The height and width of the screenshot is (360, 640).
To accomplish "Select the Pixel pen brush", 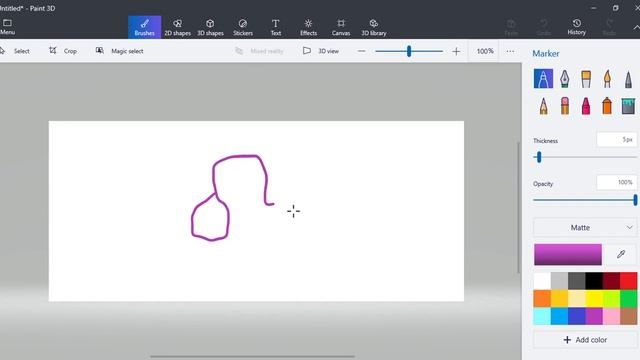I will [x=628, y=79].
